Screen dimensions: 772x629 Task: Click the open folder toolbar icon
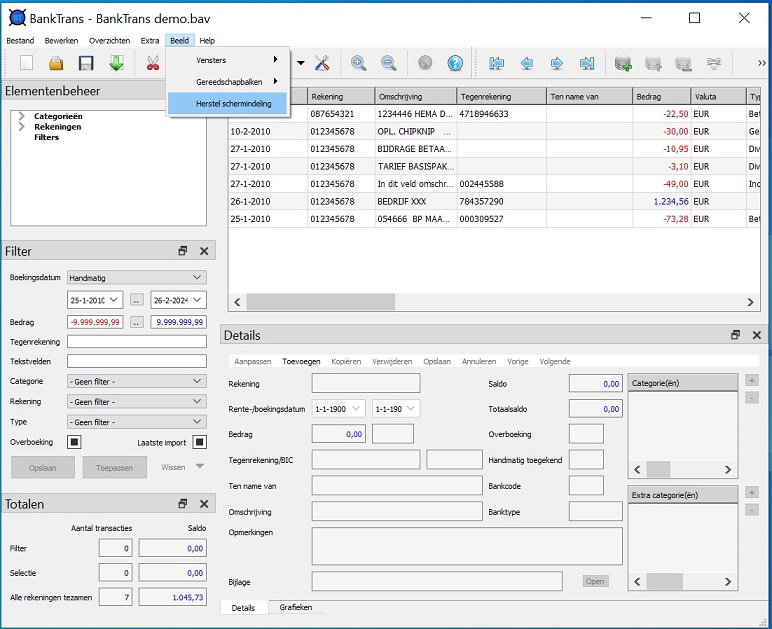click(x=56, y=64)
